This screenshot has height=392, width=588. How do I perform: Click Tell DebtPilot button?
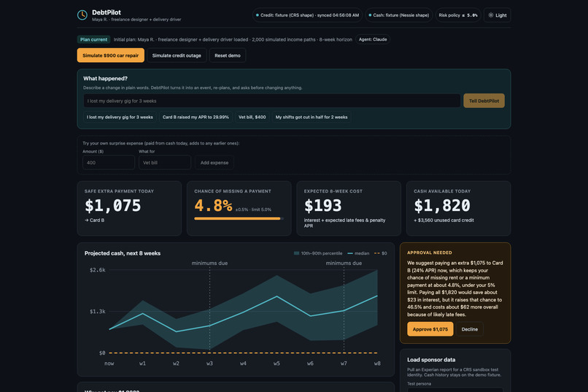coord(484,101)
